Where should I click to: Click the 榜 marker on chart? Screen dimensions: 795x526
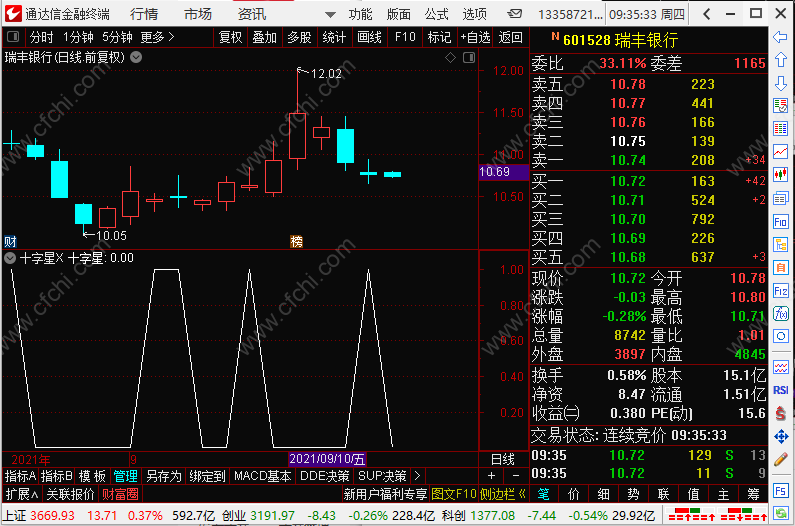296,241
